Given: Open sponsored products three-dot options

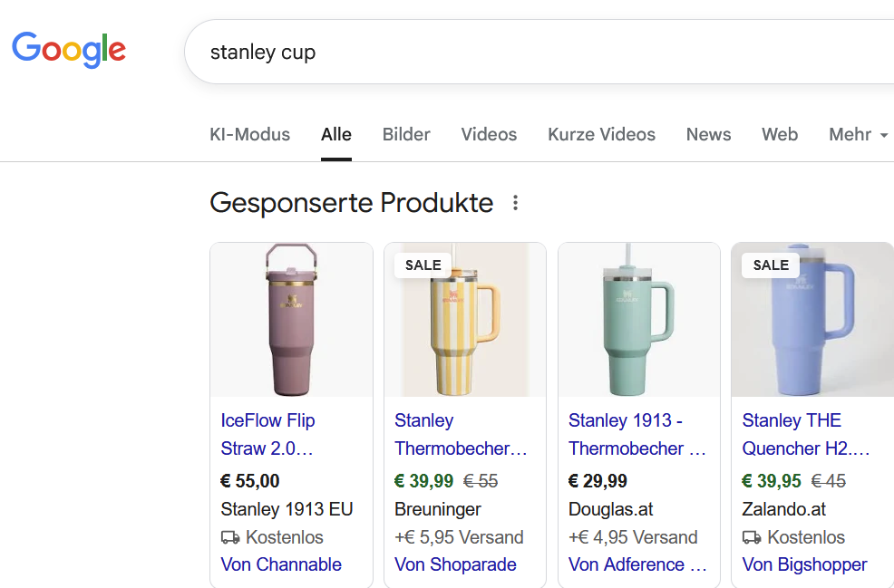Looking at the screenshot, I should coord(515,203).
